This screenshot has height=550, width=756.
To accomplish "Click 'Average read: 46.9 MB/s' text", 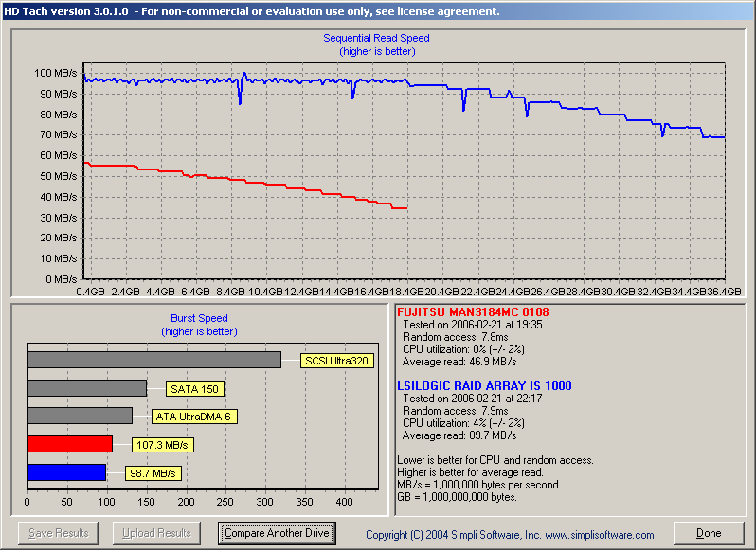I will [459, 362].
